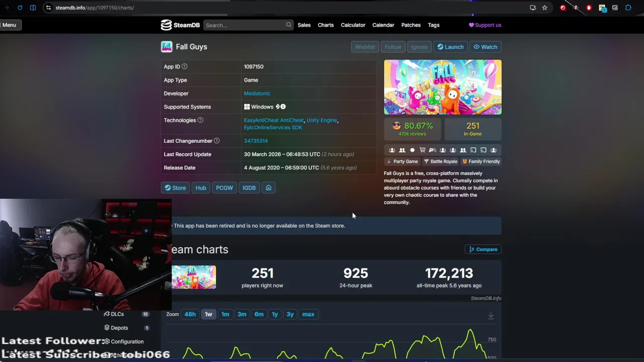Click the controller support feature icon
The image size is (644, 362).
pos(432,150)
